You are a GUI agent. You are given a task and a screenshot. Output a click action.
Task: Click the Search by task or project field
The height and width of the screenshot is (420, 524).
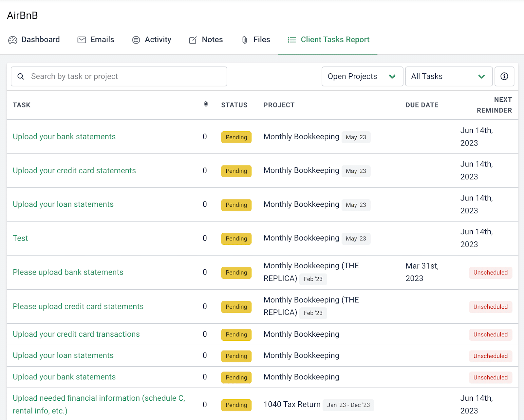(119, 76)
